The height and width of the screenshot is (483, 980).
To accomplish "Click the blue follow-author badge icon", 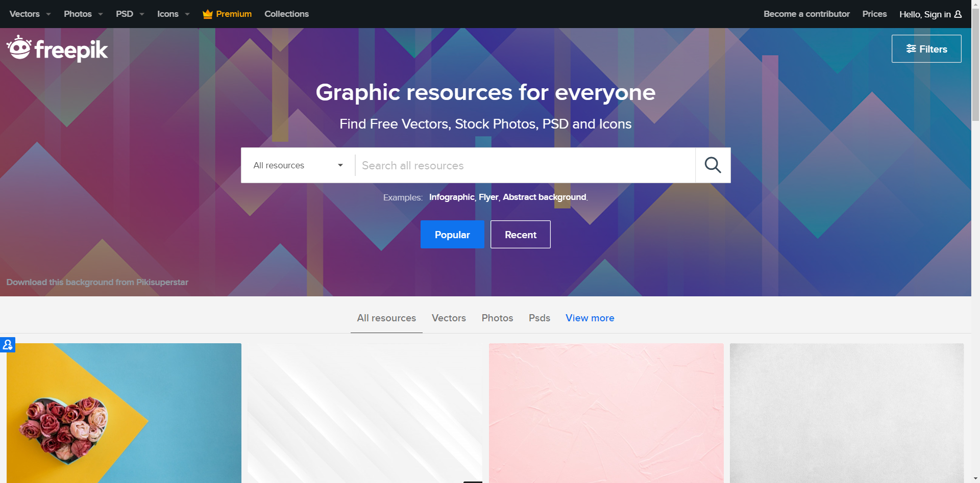I will click(x=8, y=345).
